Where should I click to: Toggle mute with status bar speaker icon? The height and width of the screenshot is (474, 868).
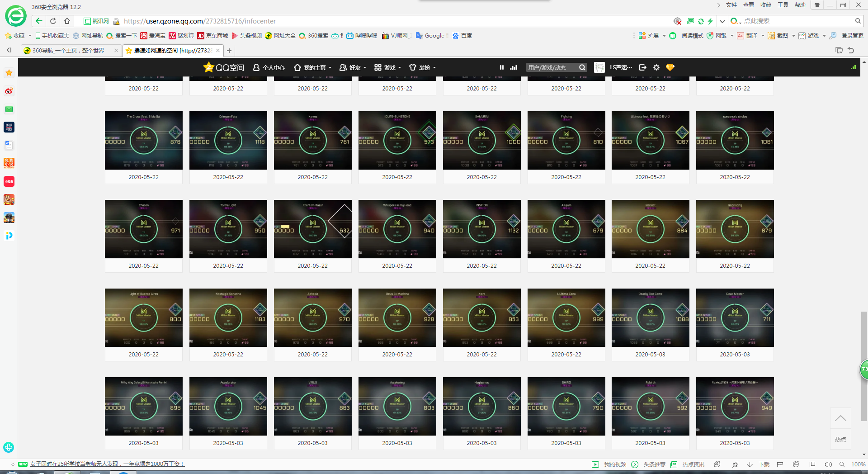(x=828, y=464)
